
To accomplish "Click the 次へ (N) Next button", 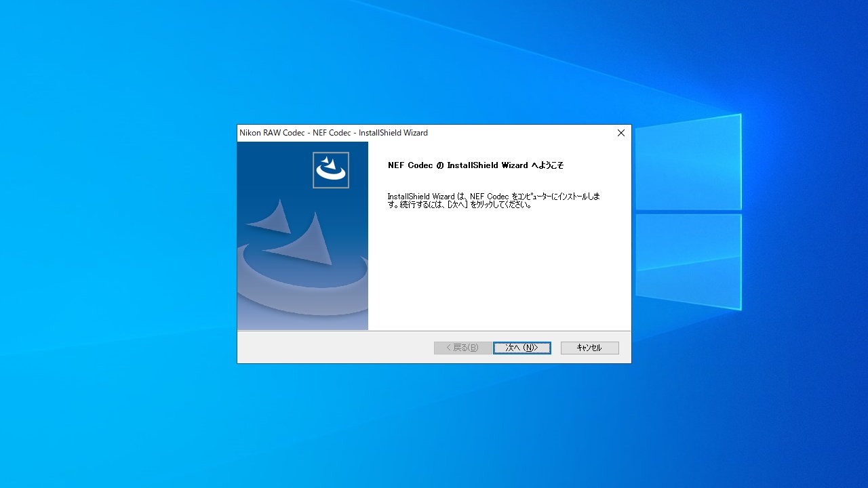I will pyautogui.click(x=522, y=348).
